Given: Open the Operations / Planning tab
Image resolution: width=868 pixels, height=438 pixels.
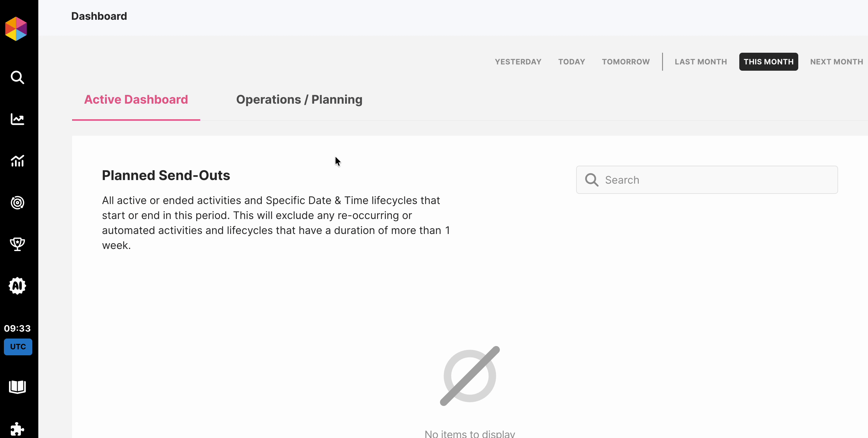Looking at the screenshot, I should 299,99.
